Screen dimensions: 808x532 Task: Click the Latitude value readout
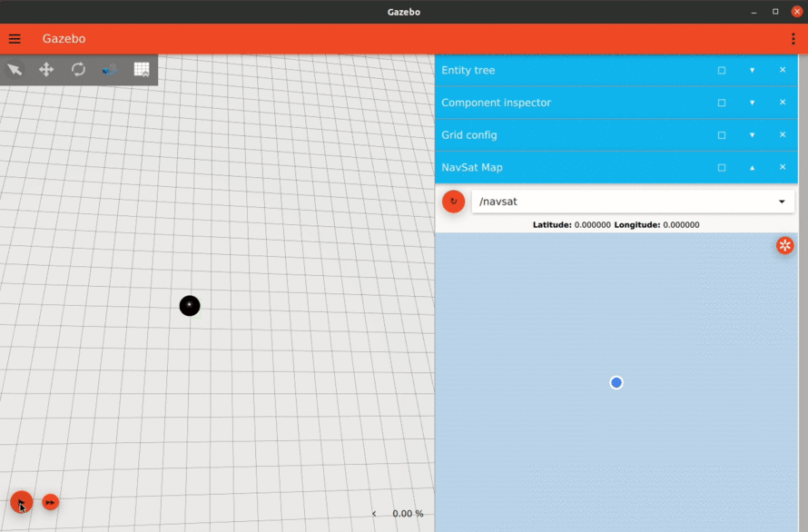click(593, 225)
